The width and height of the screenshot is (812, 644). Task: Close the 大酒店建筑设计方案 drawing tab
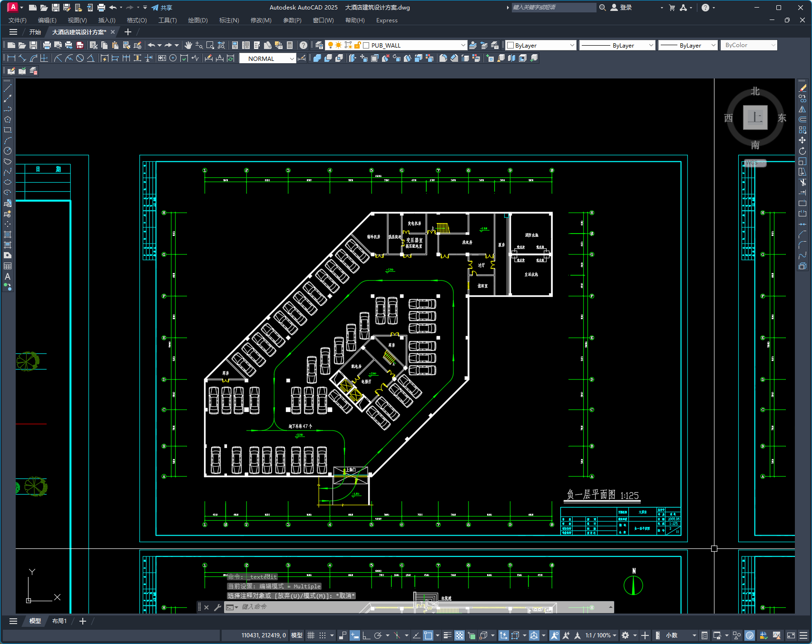coord(113,32)
